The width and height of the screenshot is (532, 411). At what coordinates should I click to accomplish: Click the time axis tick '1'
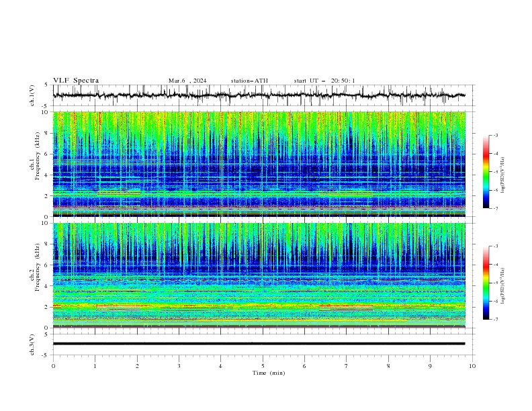(95, 366)
